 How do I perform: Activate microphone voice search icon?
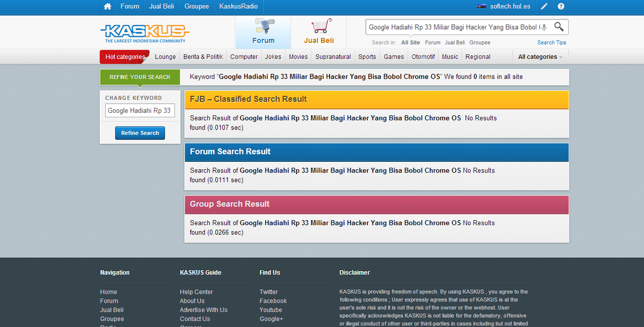[x=544, y=27]
